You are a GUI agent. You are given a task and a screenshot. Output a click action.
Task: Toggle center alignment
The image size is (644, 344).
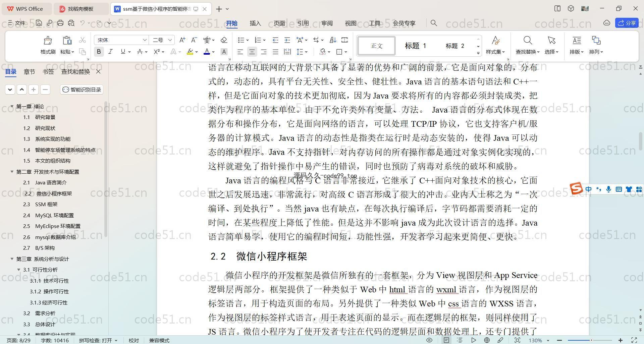252,52
